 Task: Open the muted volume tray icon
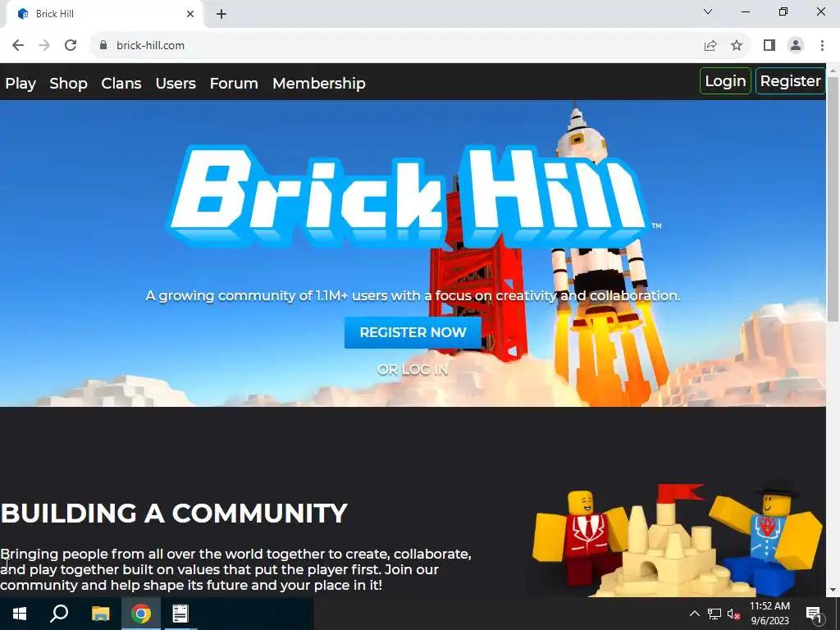[733, 614]
